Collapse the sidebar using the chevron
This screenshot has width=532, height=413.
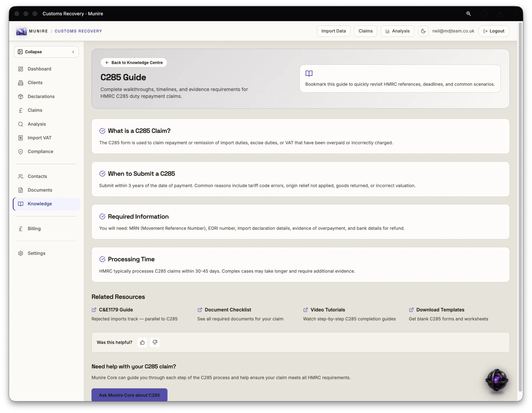73,52
